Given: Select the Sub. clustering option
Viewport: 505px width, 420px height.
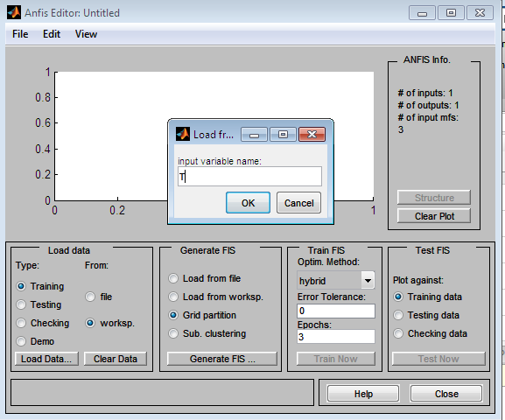Looking at the screenshot, I should (x=173, y=333).
